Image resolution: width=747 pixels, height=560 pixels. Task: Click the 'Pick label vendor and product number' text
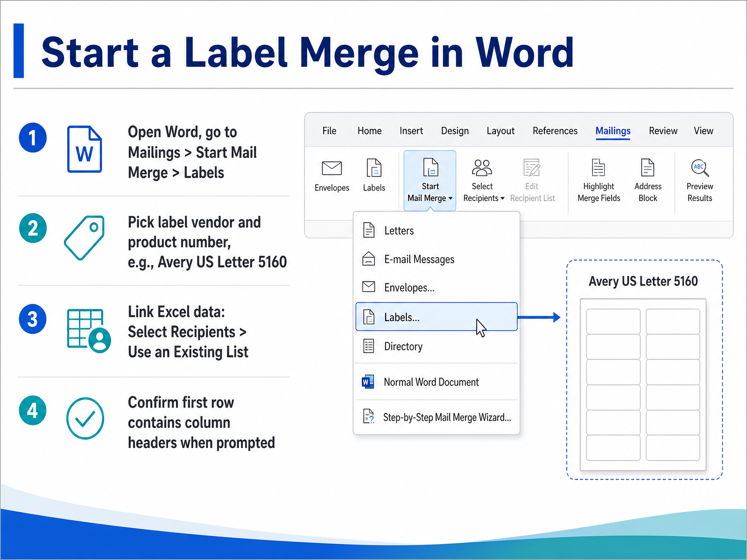pyautogui.click(x=207, y=242)
